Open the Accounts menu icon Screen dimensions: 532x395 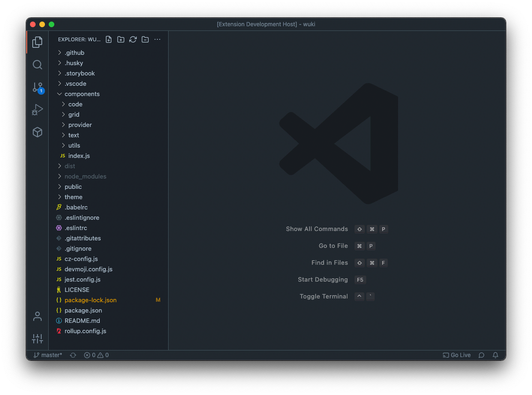pos(37,316)
